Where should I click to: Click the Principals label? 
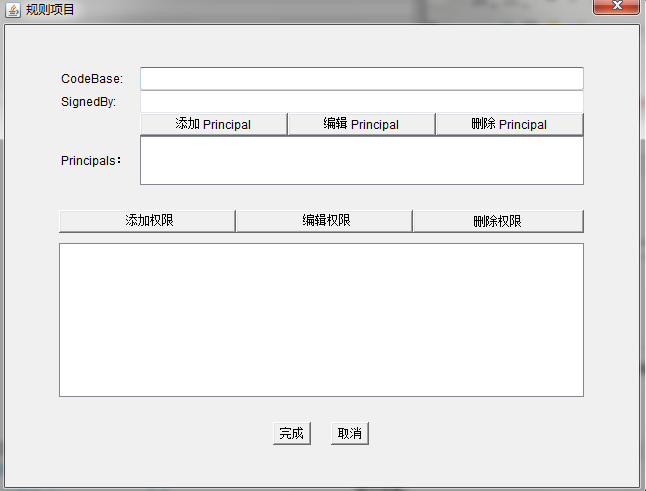point(91,161)
